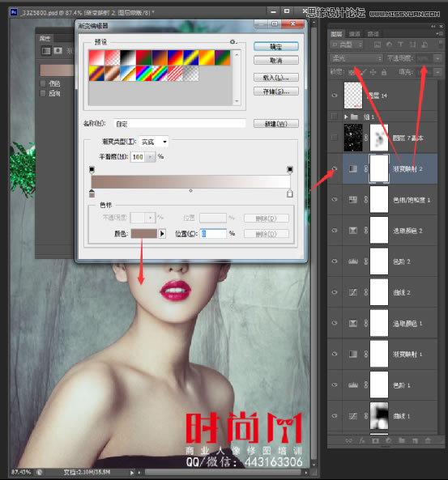448x480 pixels.
Task: Open smoothness 100 dropdown arrow
Action: [150, 157]
